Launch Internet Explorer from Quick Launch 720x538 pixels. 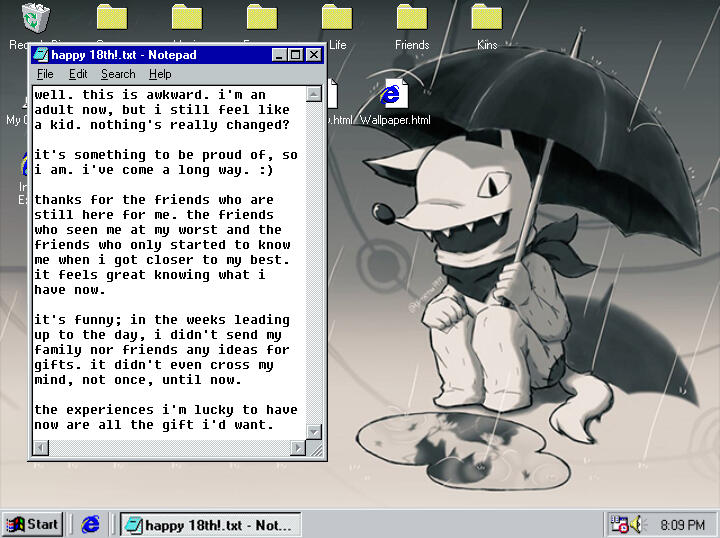[x=91, y=524]
